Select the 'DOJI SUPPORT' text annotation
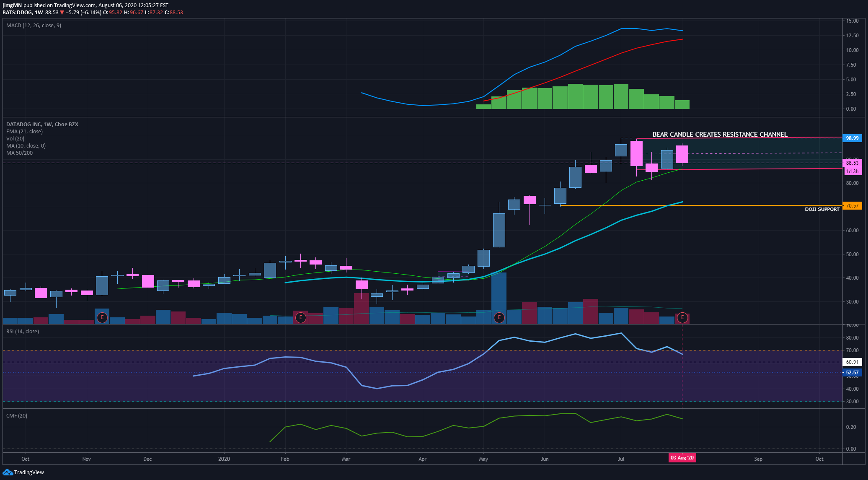 point(822,209)
